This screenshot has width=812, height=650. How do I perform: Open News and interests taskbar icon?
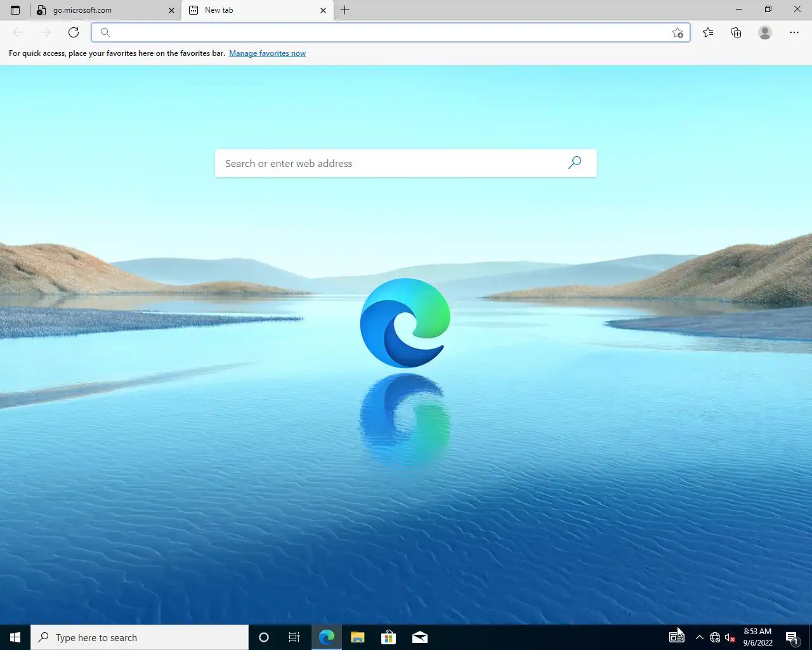pyautogui.click(x=677, y=637)
